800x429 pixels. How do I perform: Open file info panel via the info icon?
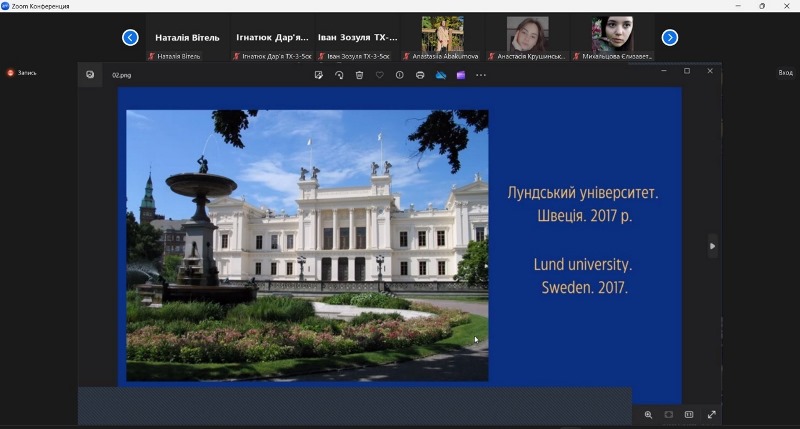[400, 75]
